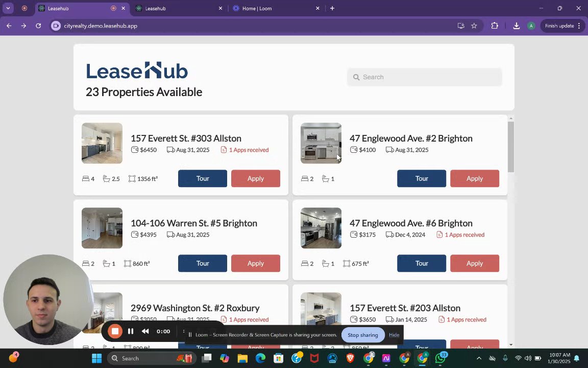Open thumbnail for 47 Englewood Ave. #6
This screenshot has height=368, width=588.
321,228
